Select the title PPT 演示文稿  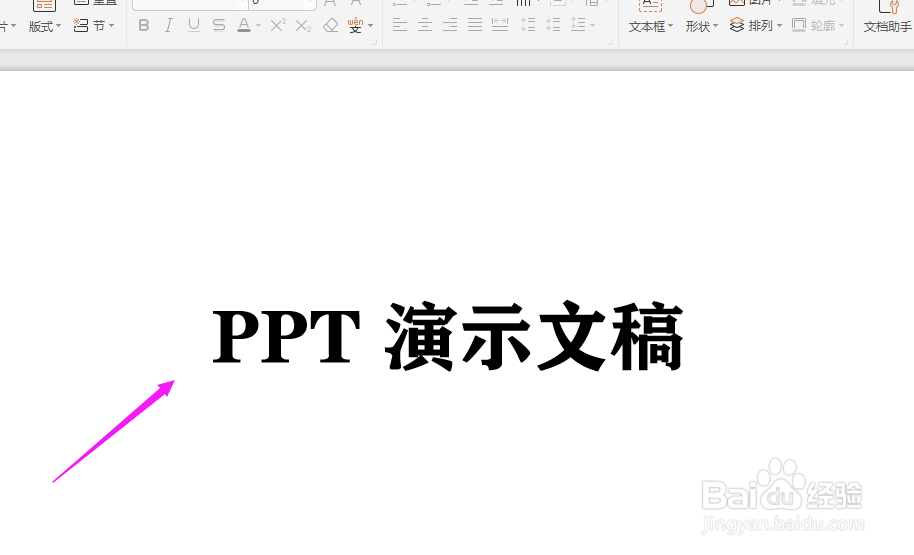[448, 338]
